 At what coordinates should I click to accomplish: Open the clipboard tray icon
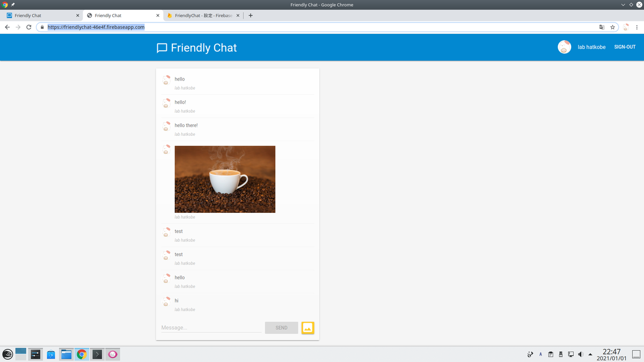pyautogui.click(x=551, y=354)
